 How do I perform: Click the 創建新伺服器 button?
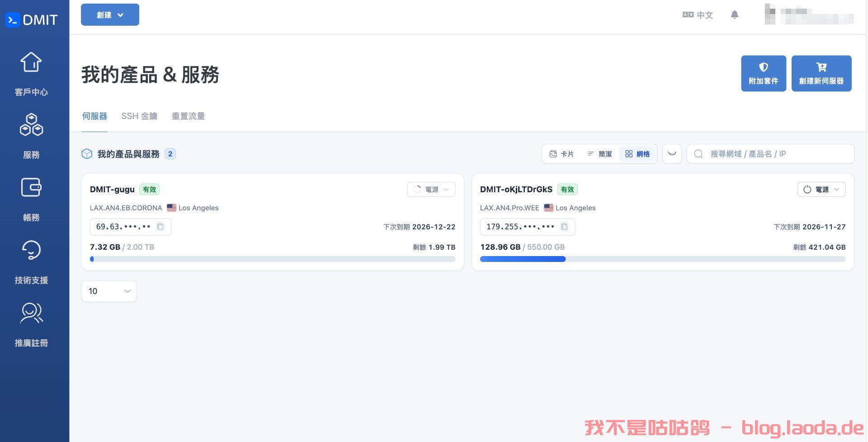(821, 73)
